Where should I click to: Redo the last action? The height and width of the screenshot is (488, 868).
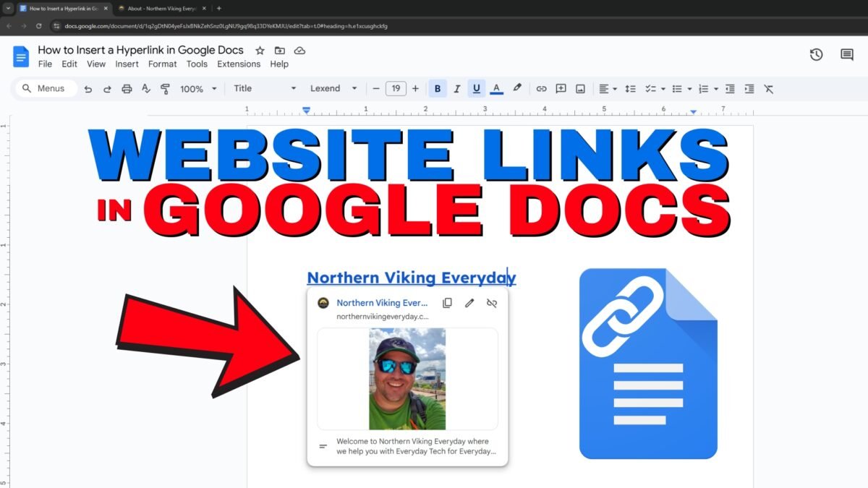[x=107, y=89]
